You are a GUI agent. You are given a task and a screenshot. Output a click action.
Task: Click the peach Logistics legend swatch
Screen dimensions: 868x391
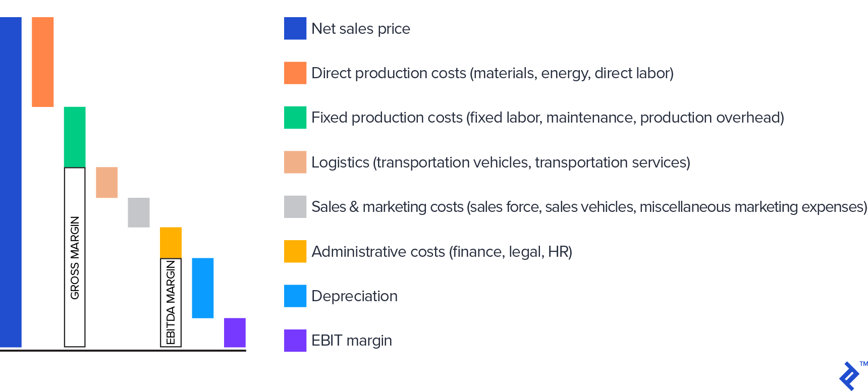click(295, 162)
